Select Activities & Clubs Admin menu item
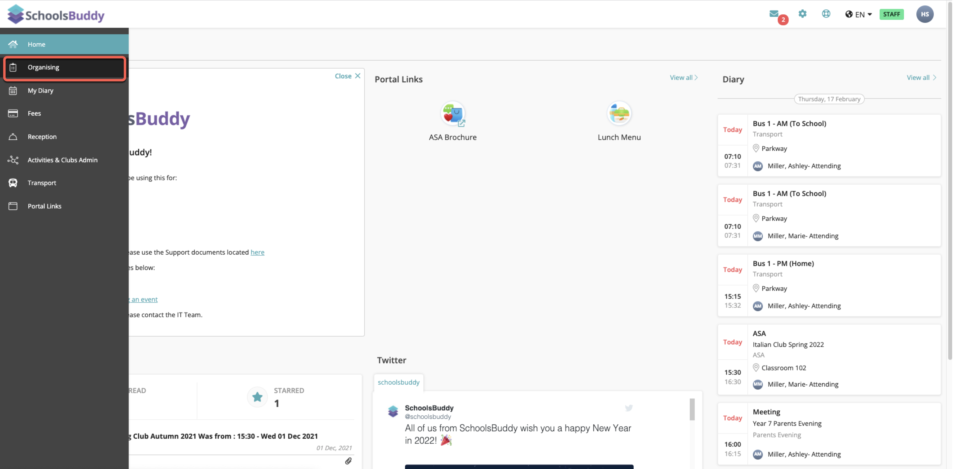This screenshot has height=469, width=980. click(62, 160)
